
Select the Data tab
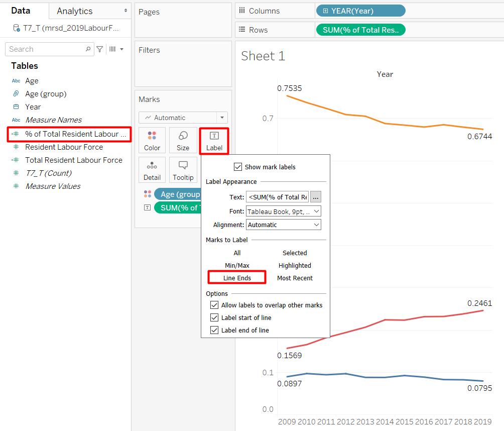[21, 11]
